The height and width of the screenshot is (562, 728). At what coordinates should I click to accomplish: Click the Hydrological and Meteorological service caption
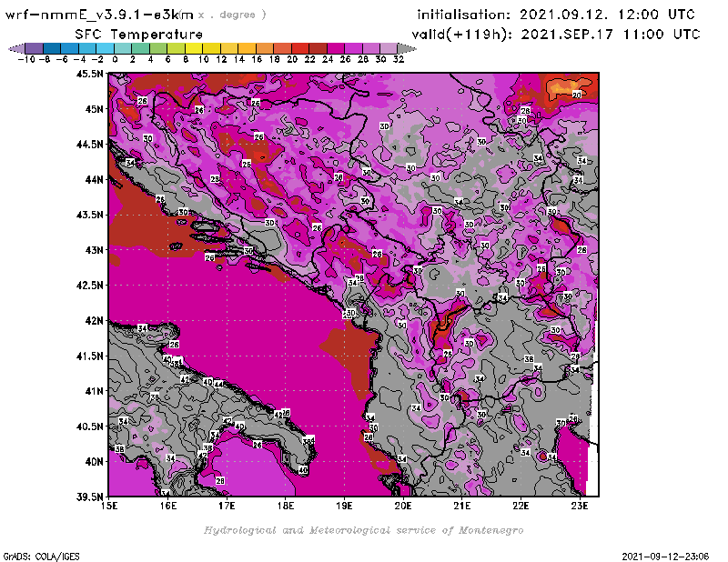[x=363, y=530]
